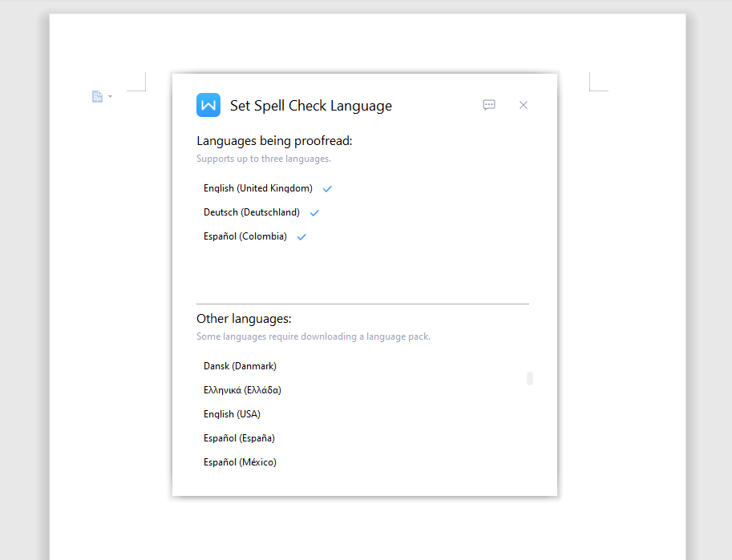
Task: Click the other languages list scrollbar thumb
Action: (530, 378)
